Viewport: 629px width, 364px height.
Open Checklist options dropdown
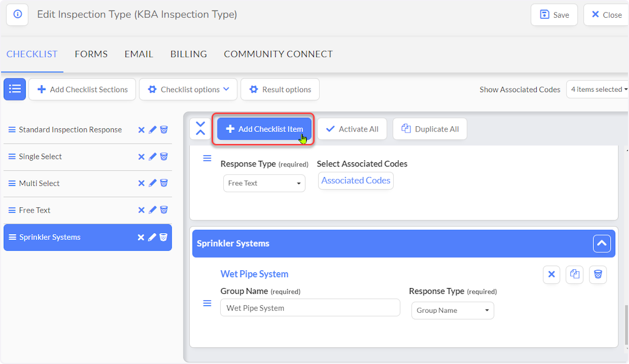188,89
